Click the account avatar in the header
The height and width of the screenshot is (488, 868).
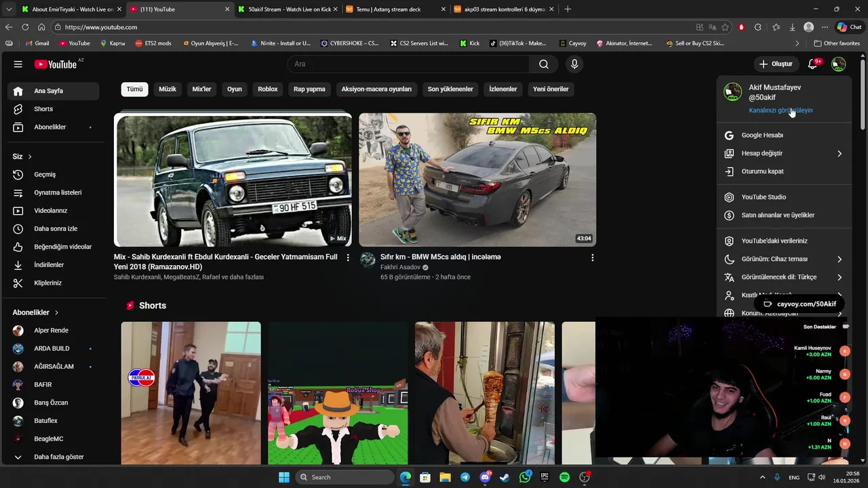click(x=839, y=64)
